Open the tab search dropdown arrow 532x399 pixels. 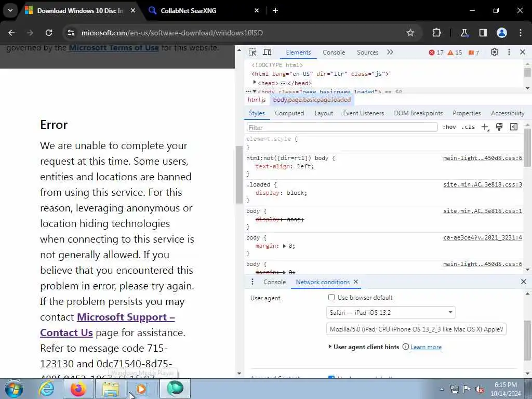coord(10,10)
